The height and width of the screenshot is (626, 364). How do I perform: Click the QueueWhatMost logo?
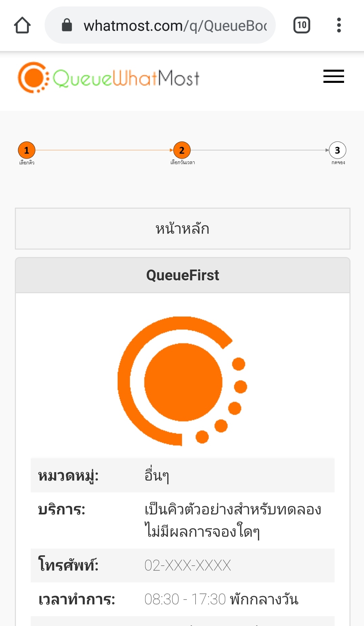[108, 78]
